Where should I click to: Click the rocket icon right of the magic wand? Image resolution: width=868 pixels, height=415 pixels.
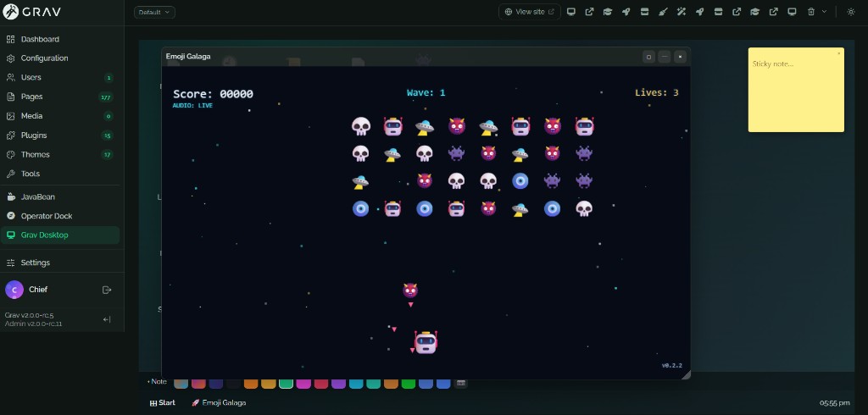tap(699, 12)
